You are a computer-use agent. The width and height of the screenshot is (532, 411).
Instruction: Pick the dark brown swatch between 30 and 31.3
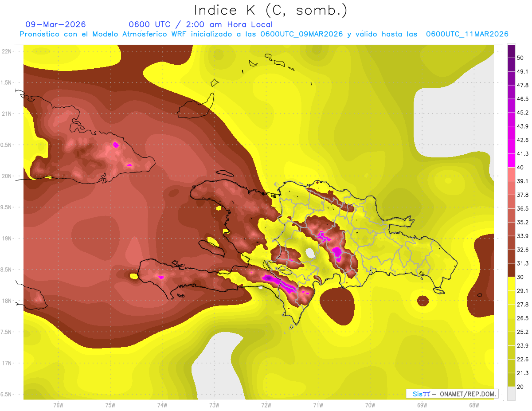point(511,270)
